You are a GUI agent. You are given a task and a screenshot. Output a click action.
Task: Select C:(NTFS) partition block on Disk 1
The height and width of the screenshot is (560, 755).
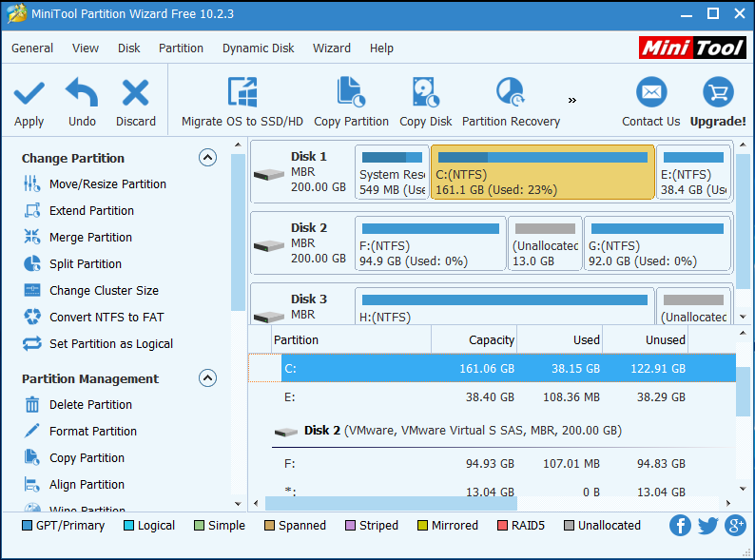click(543, 172)
